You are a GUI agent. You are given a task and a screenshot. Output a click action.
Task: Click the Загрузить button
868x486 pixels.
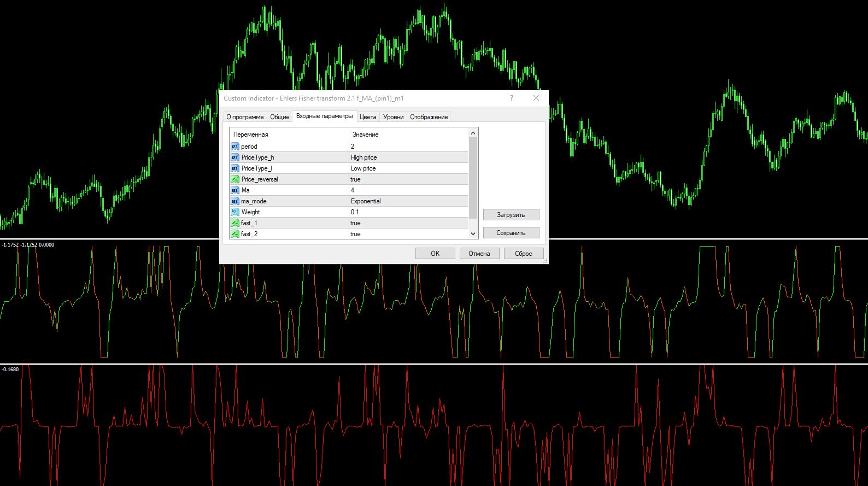511,215
